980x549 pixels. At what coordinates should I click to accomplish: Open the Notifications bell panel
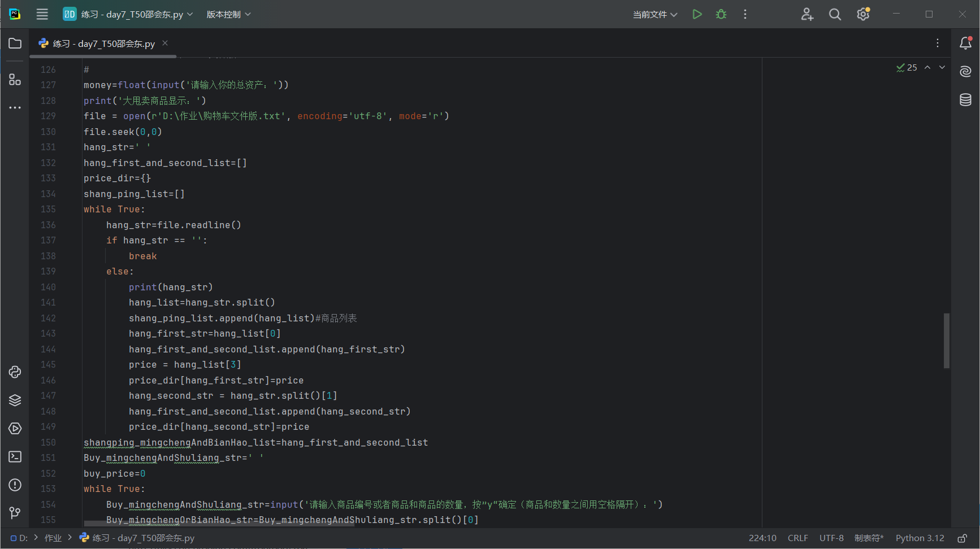(965, 43)
